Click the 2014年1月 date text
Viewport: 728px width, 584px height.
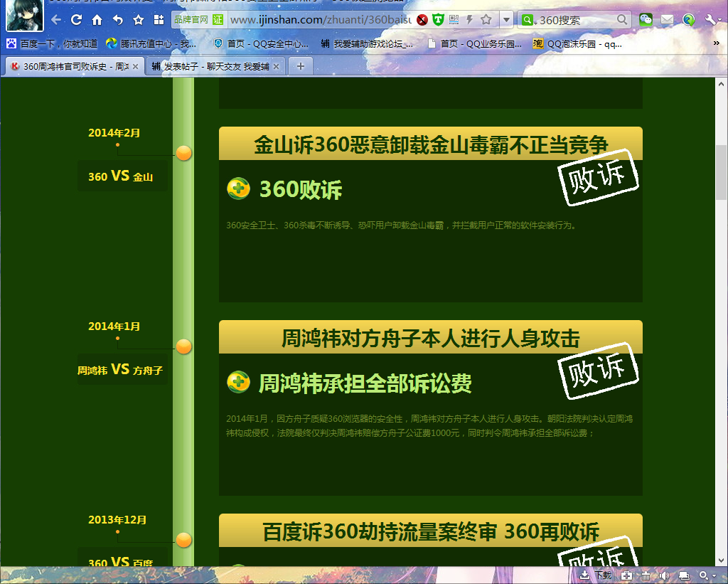[114, 326]
